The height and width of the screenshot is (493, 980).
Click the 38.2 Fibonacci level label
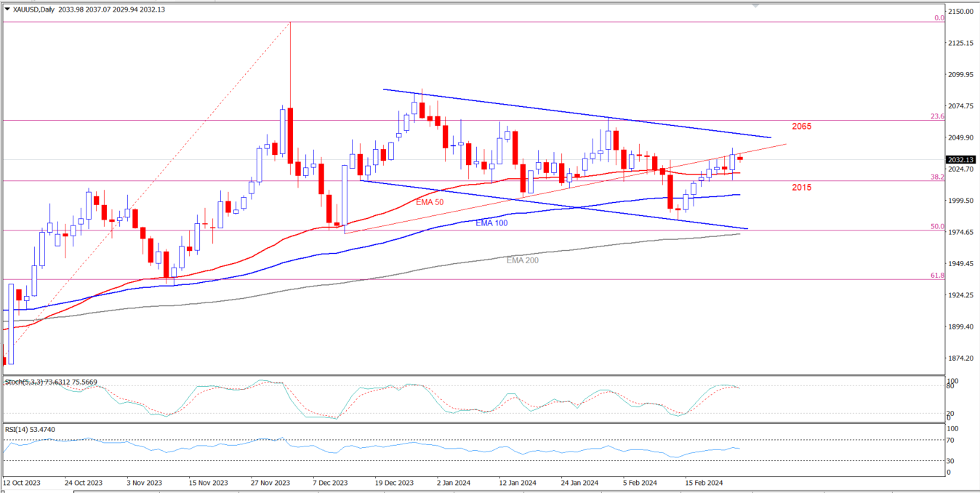pos(937,177)
